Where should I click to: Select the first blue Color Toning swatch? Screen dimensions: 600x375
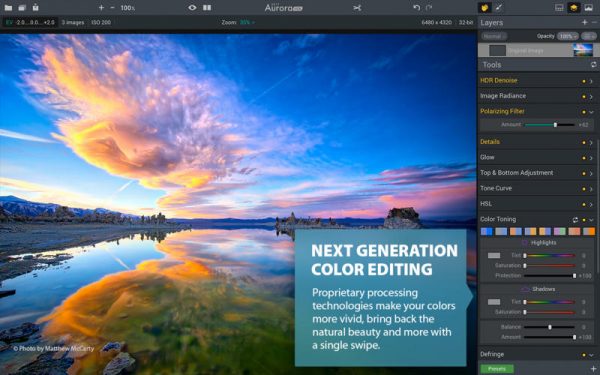click(486, 231)
